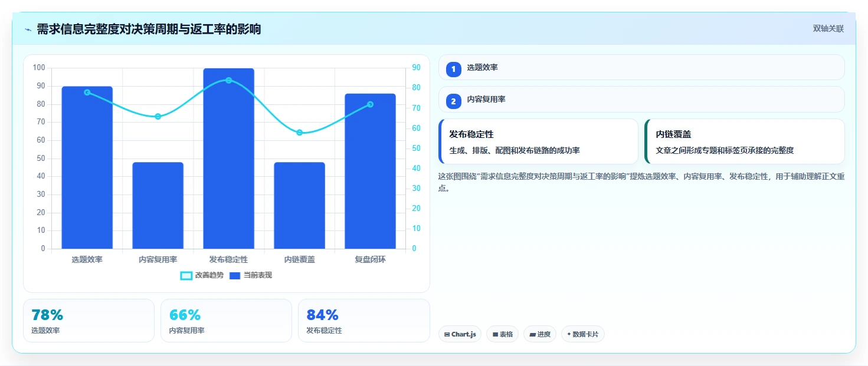868x366 pixels.
Task: Click the 发布稳定性 bar in chart
Action: 229,159
